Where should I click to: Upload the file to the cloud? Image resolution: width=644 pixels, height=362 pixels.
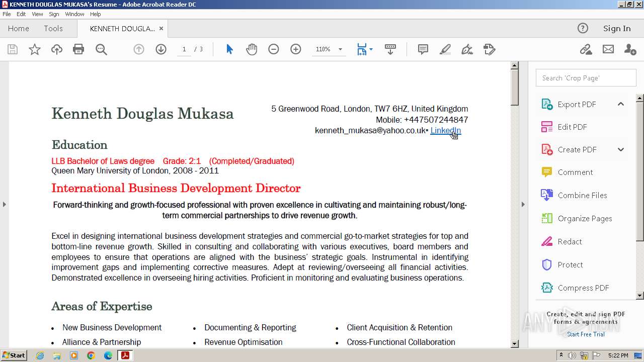[57, 49]
